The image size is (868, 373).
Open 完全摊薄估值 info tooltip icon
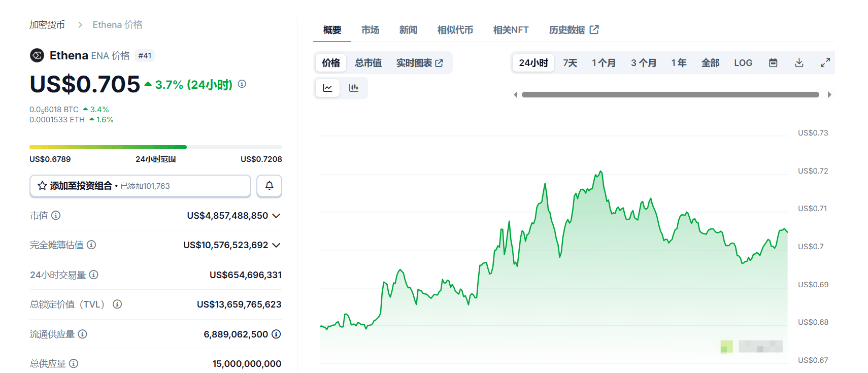[91, 245]
